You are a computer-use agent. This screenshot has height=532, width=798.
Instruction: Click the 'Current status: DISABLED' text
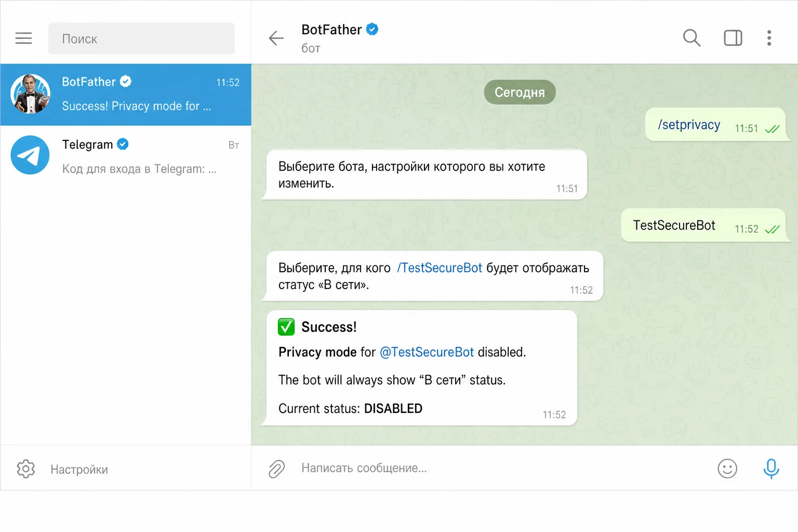(350, 408)
